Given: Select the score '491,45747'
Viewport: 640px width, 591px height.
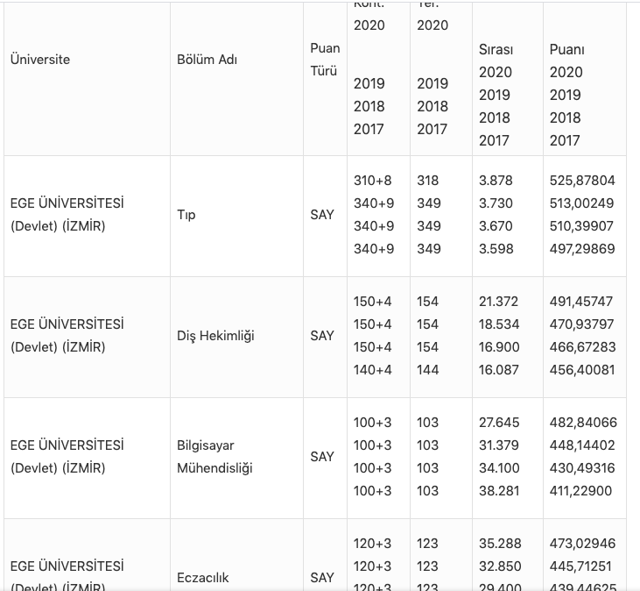Looking at the screenshot, I should click(x=581, y=302).
